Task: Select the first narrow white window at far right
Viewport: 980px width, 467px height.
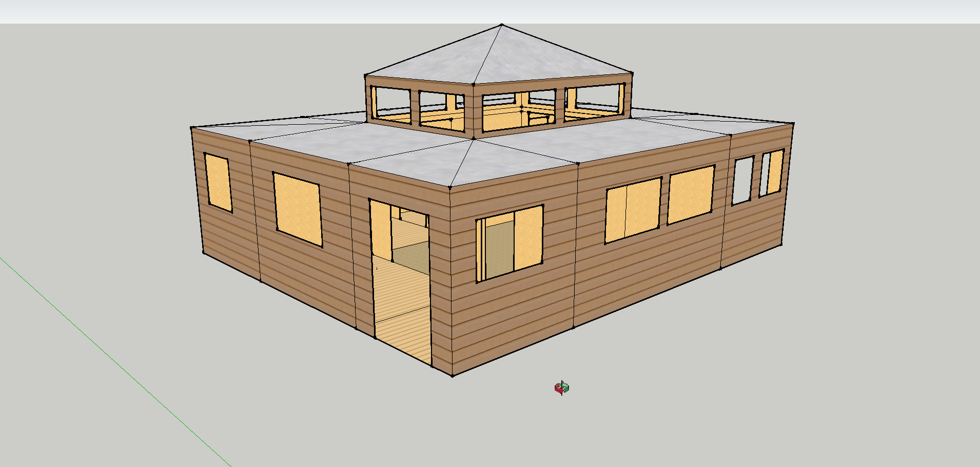Action: pos(742,181)
